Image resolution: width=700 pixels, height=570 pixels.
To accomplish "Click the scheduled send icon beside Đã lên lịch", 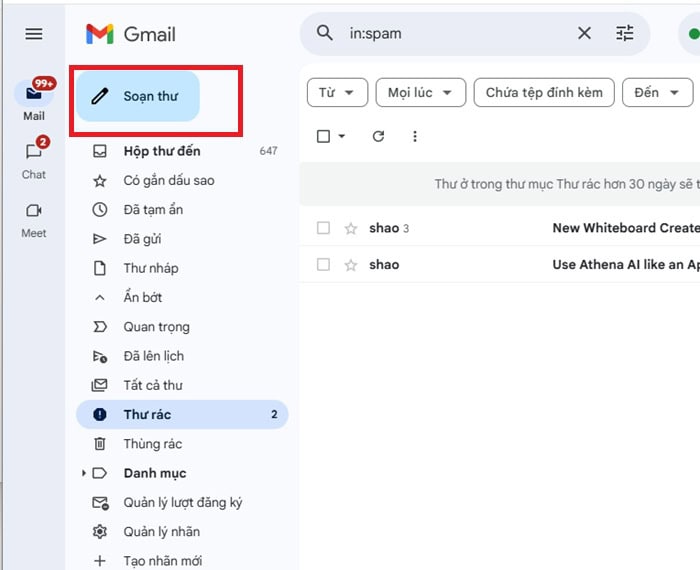I will (100, 356).
